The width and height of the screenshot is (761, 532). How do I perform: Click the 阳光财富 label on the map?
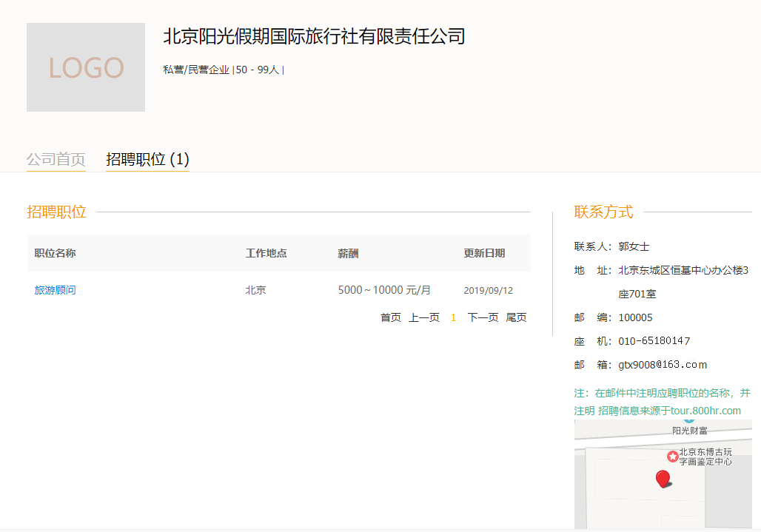coord(689,431)
